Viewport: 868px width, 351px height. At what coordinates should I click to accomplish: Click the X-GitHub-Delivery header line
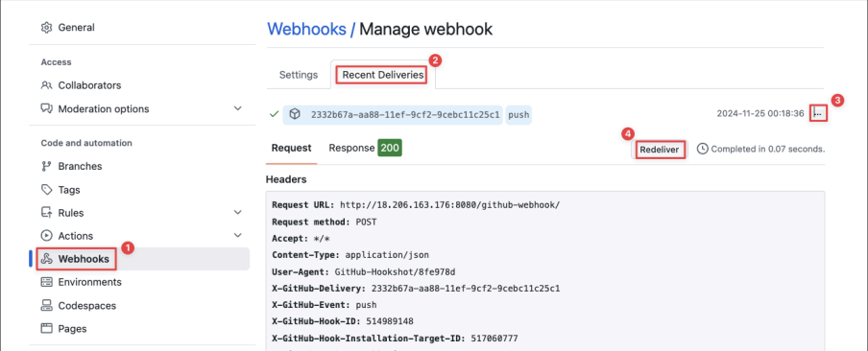416,288
